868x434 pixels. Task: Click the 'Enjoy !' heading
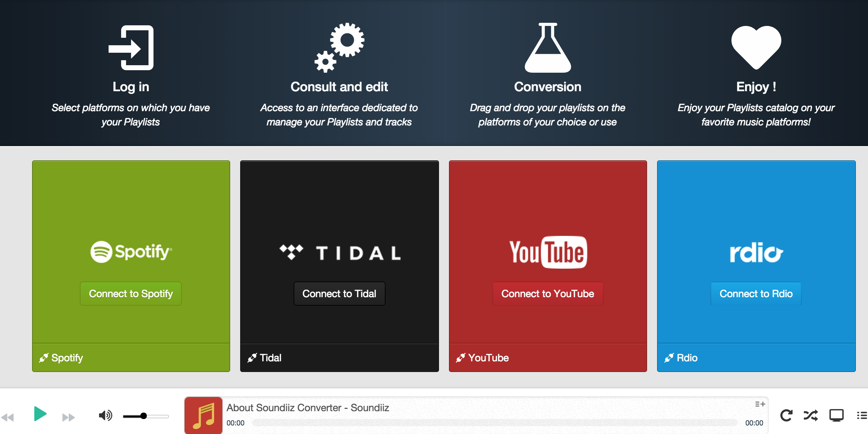[x=756, y=87]
